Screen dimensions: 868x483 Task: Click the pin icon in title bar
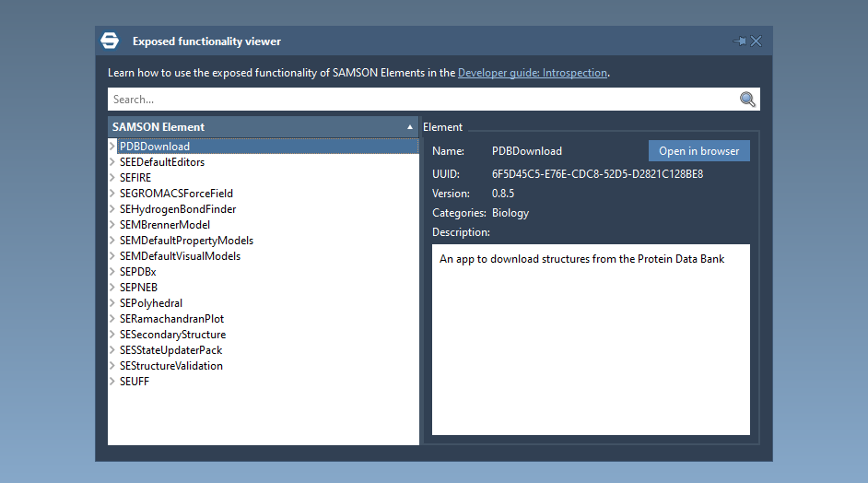[739, 41]
